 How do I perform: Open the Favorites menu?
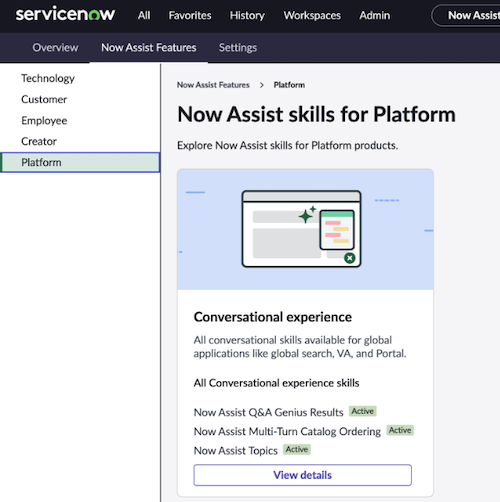click(190, 15)
